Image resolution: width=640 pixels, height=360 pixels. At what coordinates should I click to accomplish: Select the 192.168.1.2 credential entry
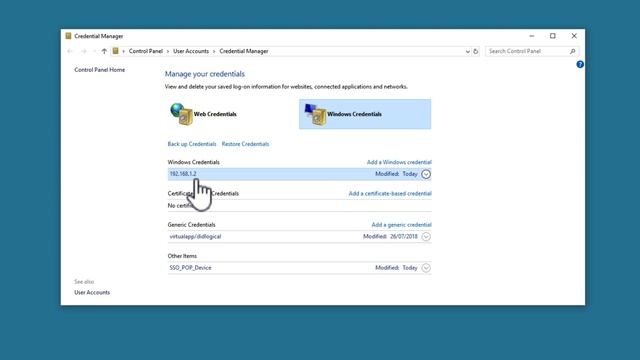click(x=299, y=174)
